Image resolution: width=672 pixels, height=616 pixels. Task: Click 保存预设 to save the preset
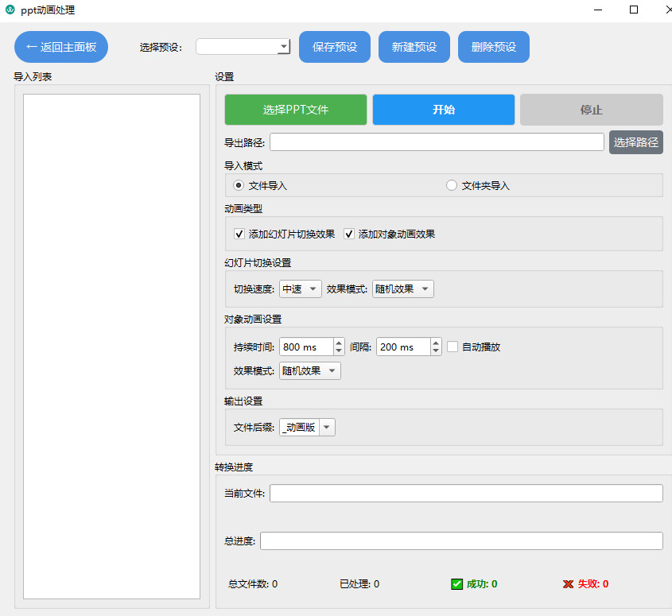[334, 47]
